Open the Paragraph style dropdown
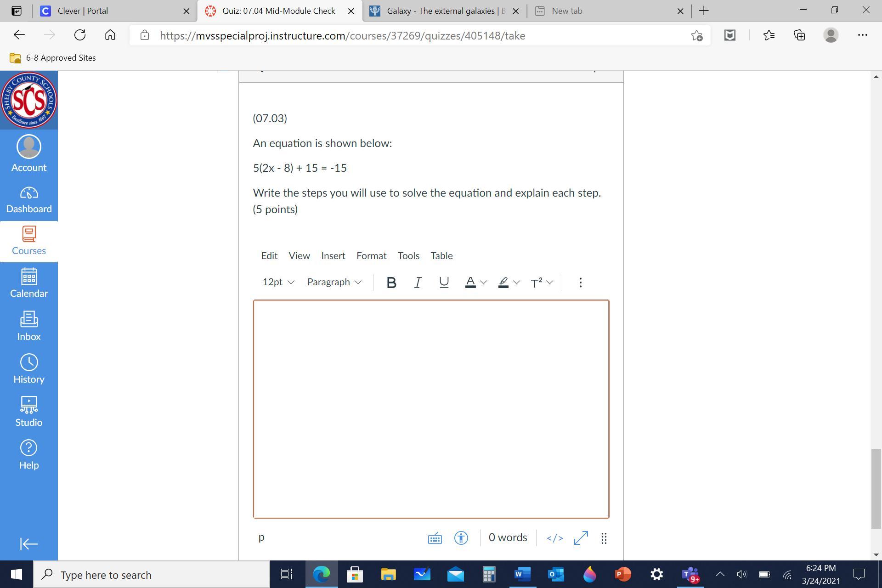Viewport: 882px width, 588px height. click(x=334, y=282)
